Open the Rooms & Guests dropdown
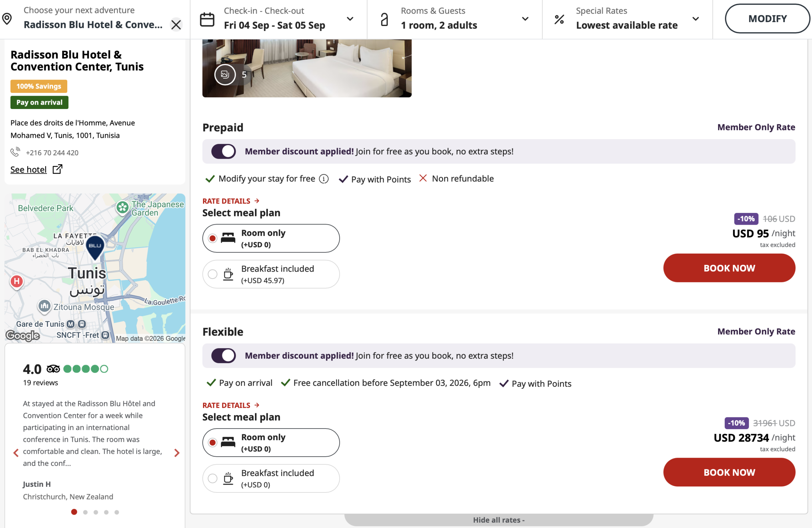The width and height of the screenshot is (812, 528). click(525, 19)
